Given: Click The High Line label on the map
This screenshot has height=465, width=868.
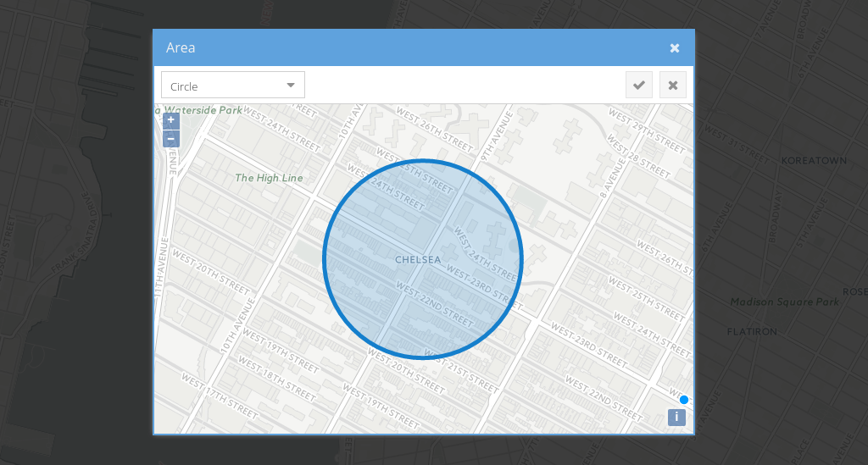Looking at the screenshot, I should pyautogui.click(x=269, y=178).
